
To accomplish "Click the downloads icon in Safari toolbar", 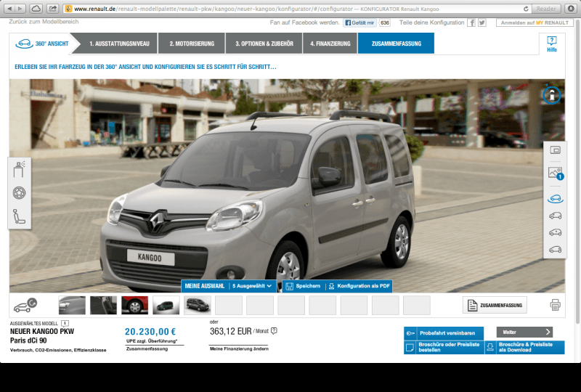I will 571,9.
